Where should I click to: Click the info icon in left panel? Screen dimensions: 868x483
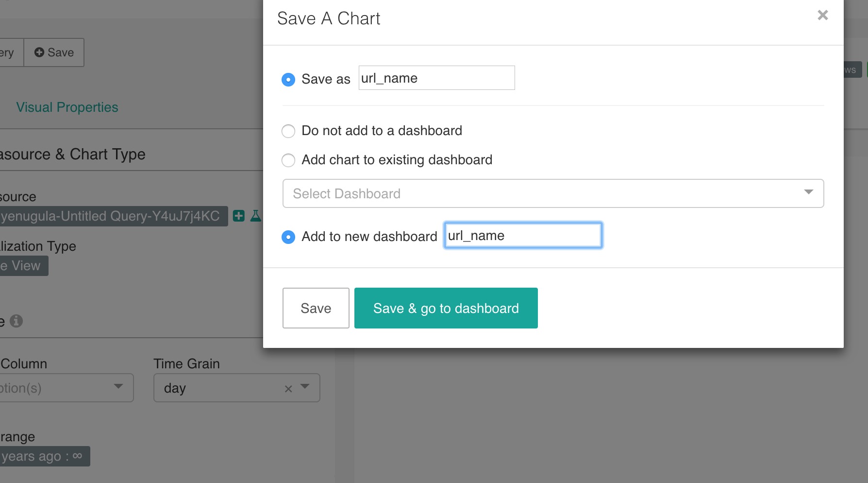tap(16, 321)
